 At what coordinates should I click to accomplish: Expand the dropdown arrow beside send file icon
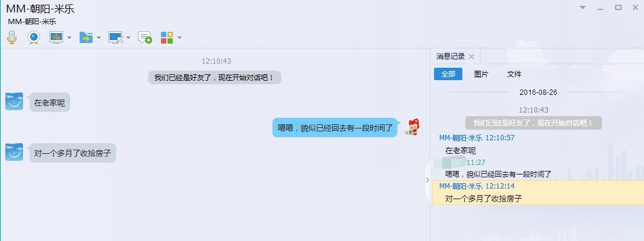[98, 38]
